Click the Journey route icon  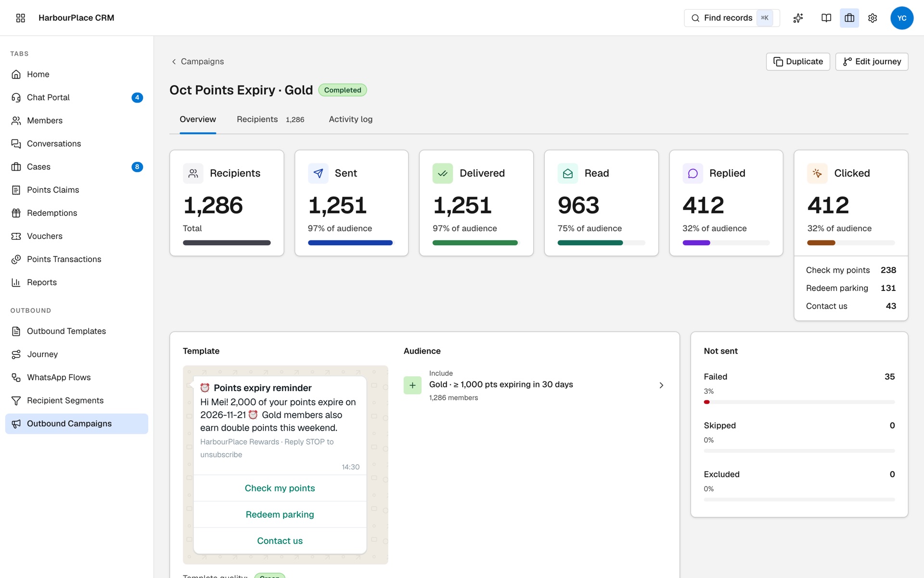click(16, 355)
